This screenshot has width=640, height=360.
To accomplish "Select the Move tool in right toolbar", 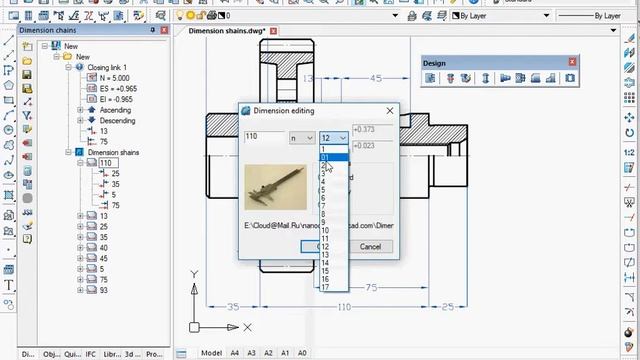I will [629, 118].
